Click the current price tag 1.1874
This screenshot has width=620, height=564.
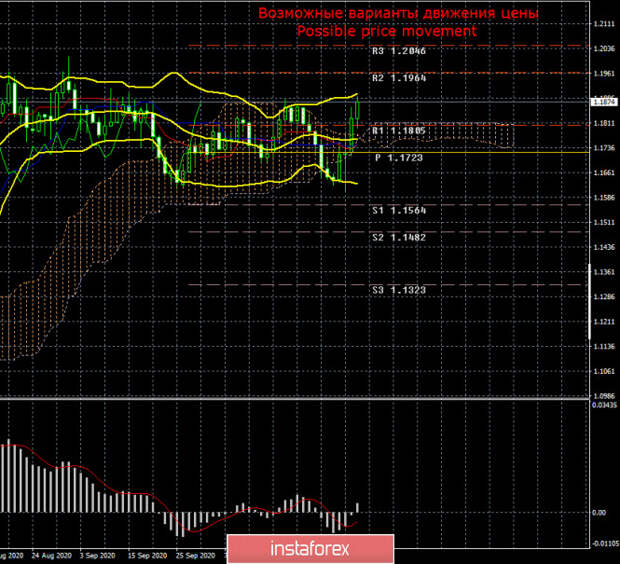pos(604,102)
